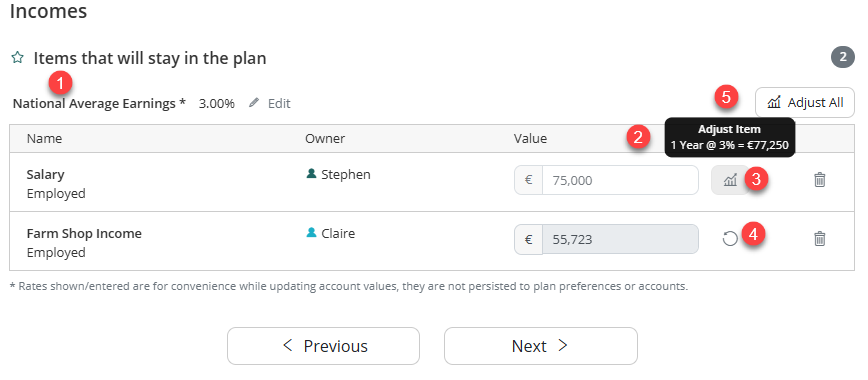Reset the Farm Shop Income value with undo icon

(x=730, y=239)
